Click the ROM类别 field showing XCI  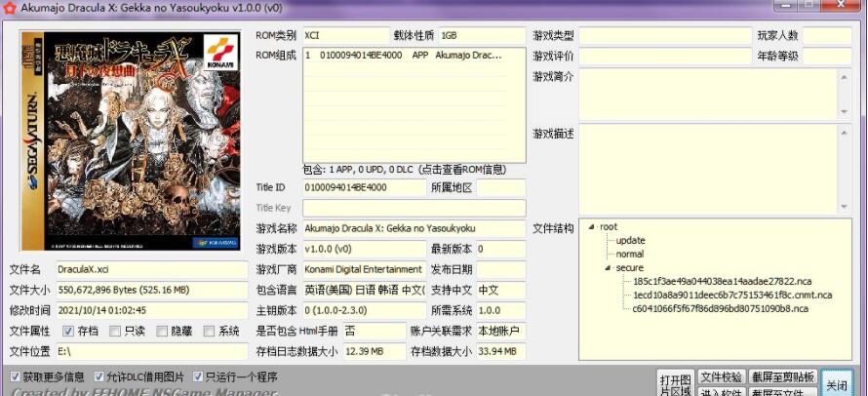coord(346,35)
